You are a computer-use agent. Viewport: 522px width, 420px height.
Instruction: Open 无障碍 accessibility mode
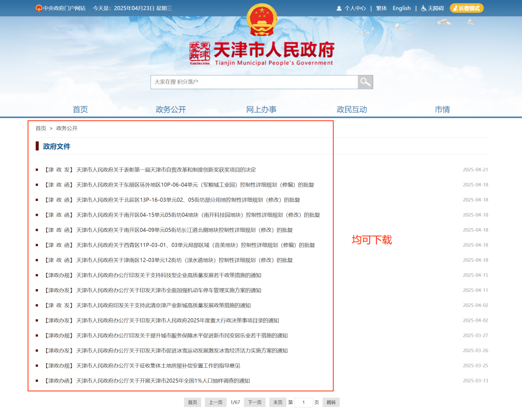[x=432, y=8]
